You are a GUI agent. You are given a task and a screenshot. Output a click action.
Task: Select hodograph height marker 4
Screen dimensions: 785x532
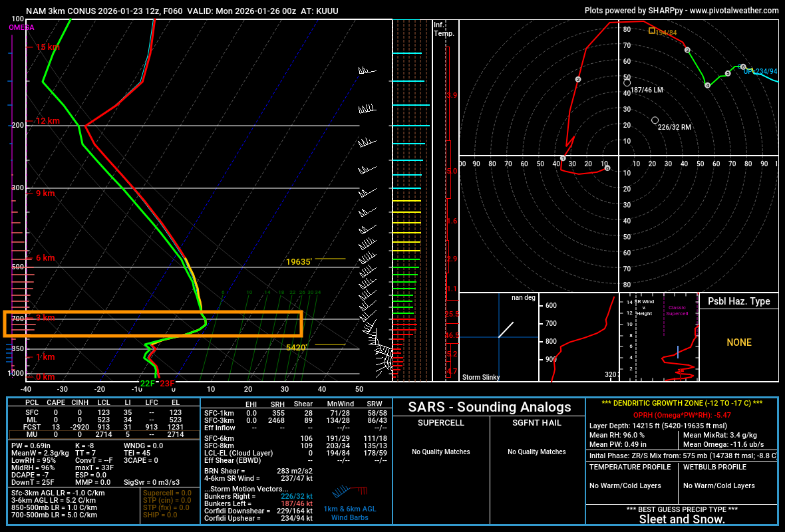707,85
